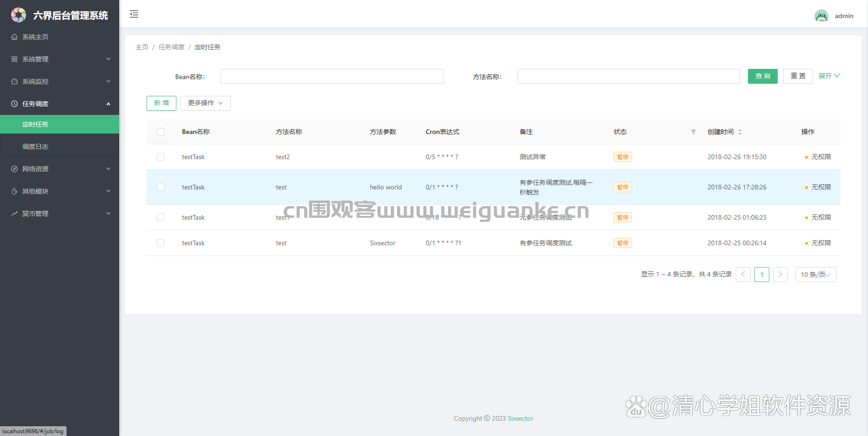Click 暂停 tag in hello world row
The height and width of the screenshot is (436, 868).
(x=623, y=187)
